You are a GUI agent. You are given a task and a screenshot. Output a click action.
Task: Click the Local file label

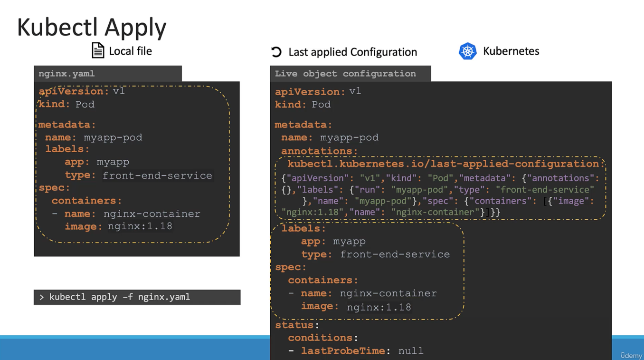[130, 51]
